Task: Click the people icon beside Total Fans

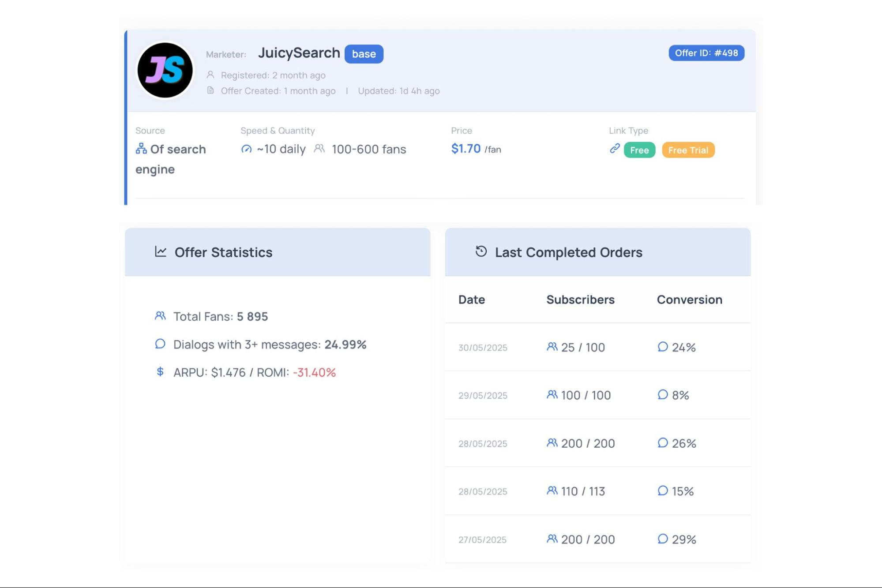Action: coord(160,316)
